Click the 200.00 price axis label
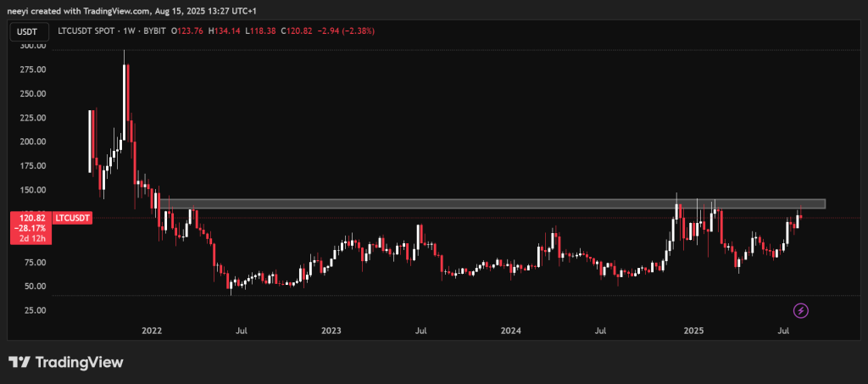 (x=34, y=142)
